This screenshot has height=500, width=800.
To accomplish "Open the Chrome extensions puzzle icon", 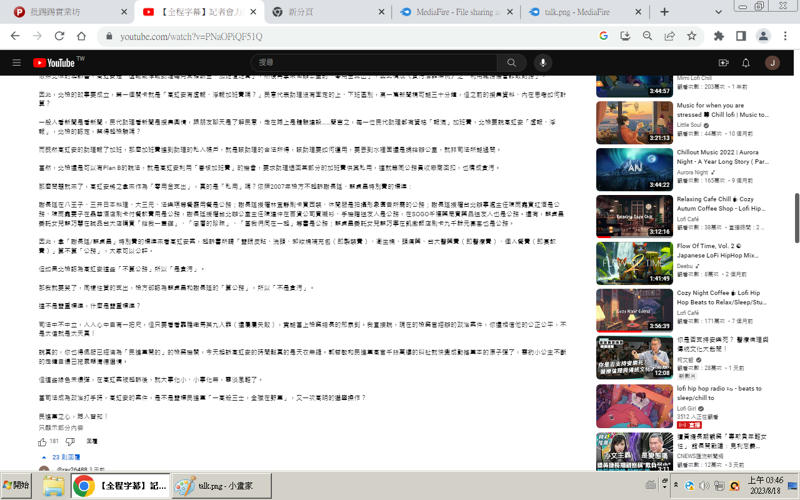I will click(719, 36).
